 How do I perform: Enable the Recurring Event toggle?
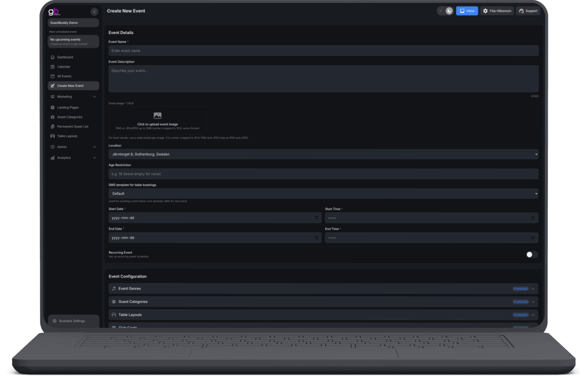point(532,255)
